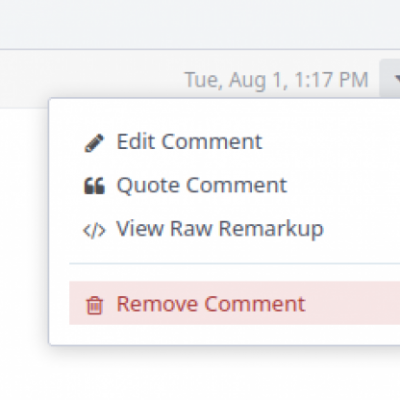This screenshot has height=400, width=400.
Task: Click the code brackets icon for Raw Remarkup
Action: pyautogui.click(x=94, y=230)
